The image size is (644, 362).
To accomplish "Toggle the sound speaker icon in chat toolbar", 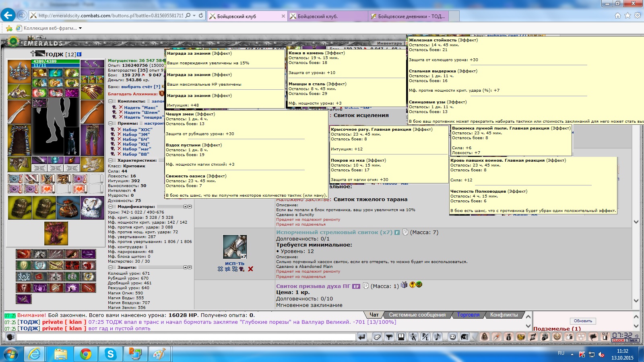I will 438,337.
